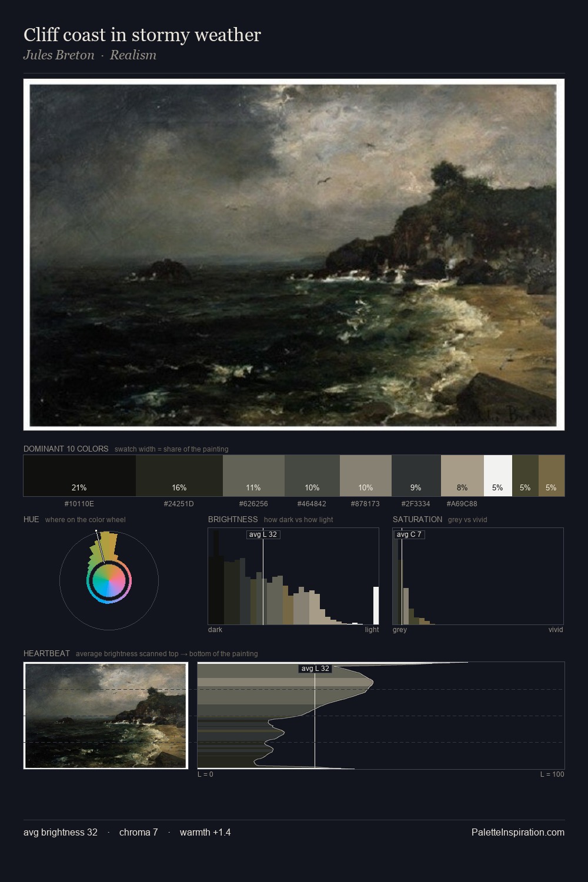The height and width of the screenshot is (882, 588).
Task: Click hex code #626256
Action: coord(253,504)
